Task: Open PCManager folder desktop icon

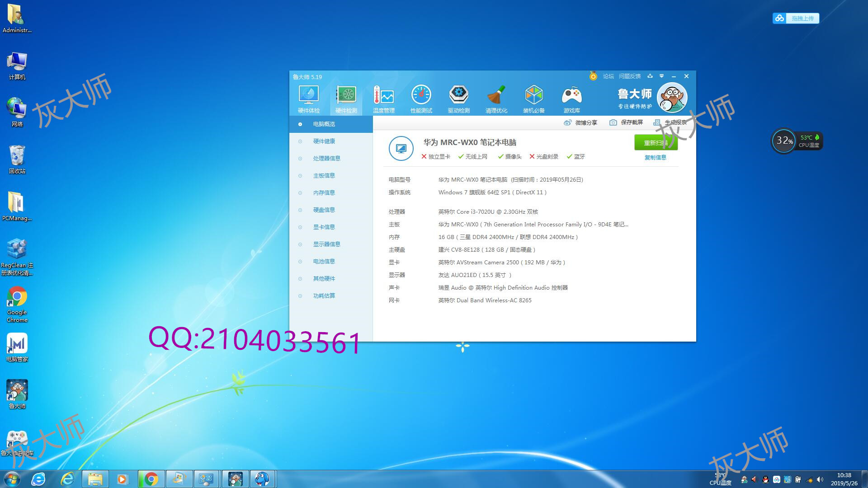Action: coord(17,206)
